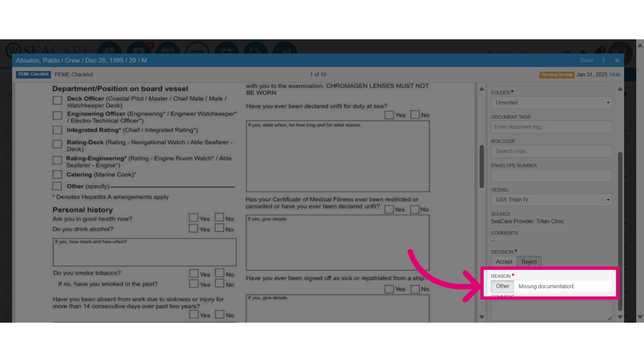
Task: Open the Vessel dropdown USS Tritan IV
Action: tap(551, 200)
